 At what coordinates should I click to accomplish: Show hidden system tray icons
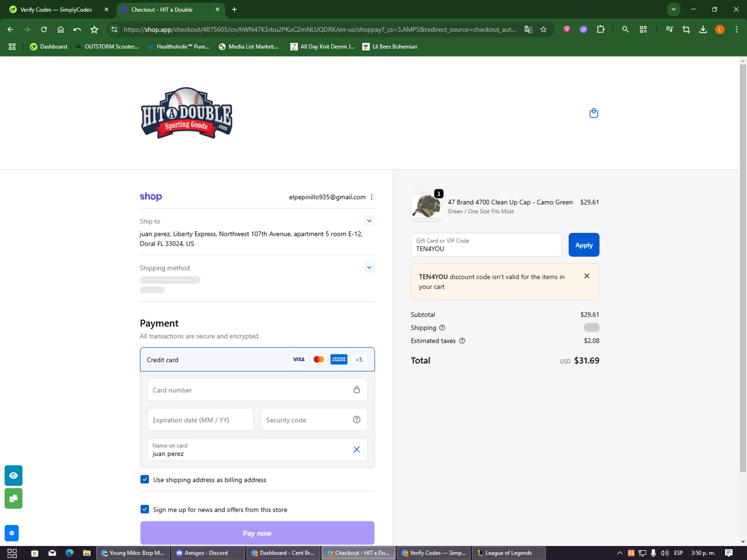tap(620, 553)
